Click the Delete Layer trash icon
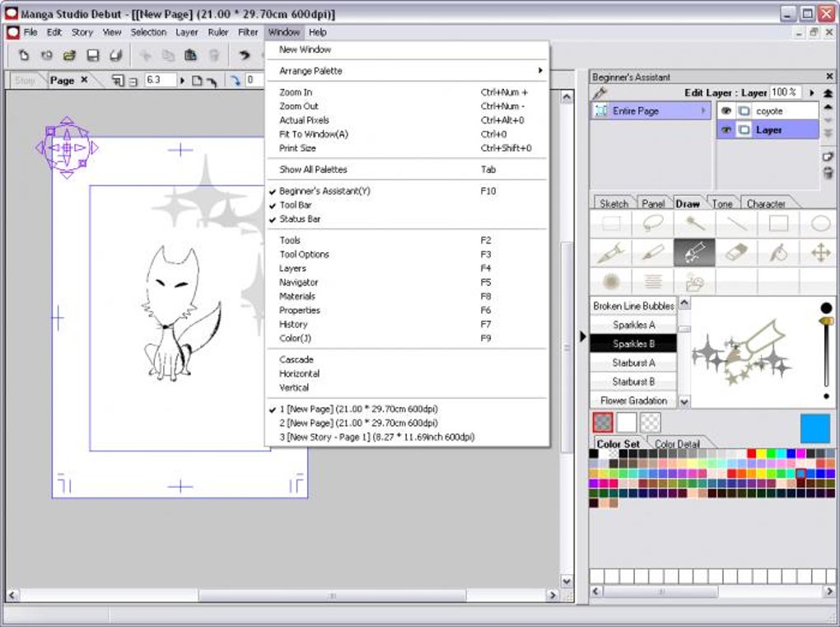This screenshot has width=840, height=627. point(828,172)
